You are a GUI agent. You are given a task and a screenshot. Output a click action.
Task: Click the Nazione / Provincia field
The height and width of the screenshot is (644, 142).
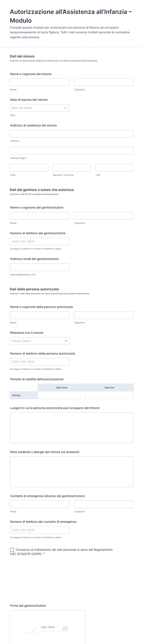72,168
